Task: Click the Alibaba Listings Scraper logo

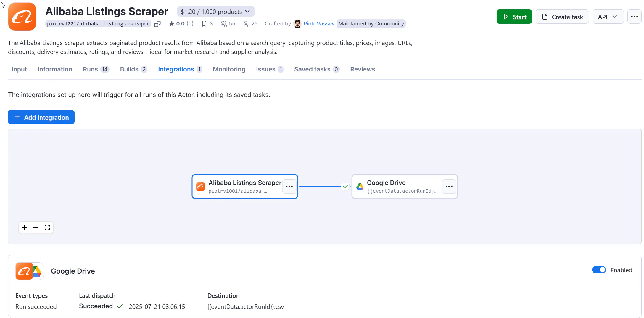Action: pyautogui.click(x=22, y=17)
